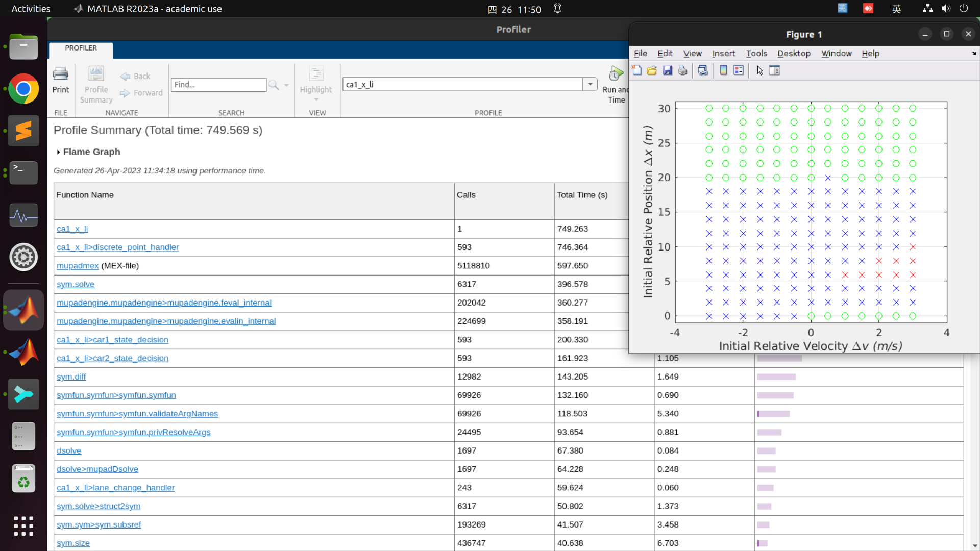Click the Find search field
980x551 pixels.
218,85
